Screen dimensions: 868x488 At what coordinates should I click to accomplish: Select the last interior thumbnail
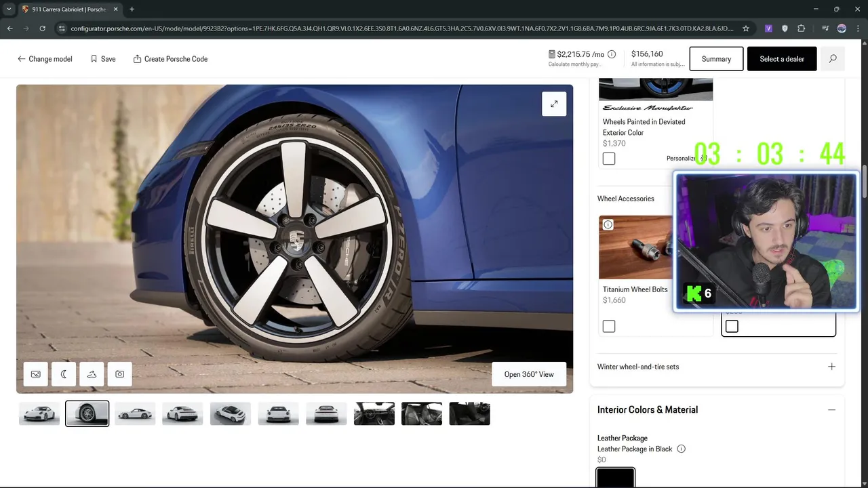[469, 413]
